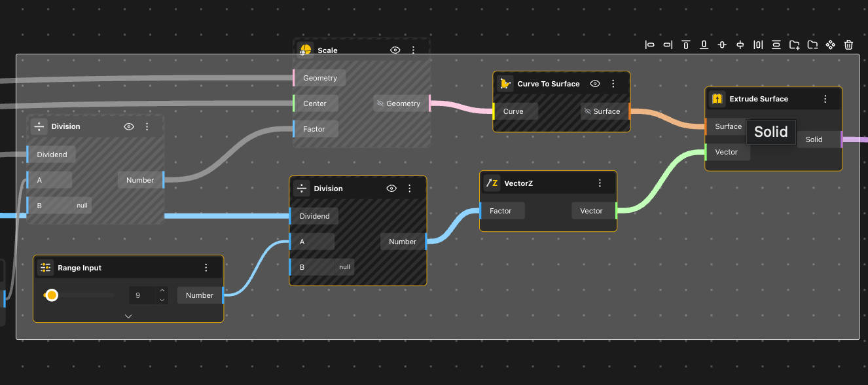Toggle visibility eye on the Scale node

pyautogui.click(x=395, y=50)
